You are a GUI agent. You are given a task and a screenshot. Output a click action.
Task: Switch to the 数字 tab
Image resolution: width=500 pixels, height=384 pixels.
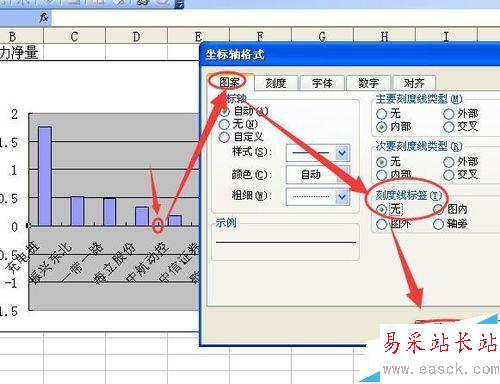[x=368, y=83]
